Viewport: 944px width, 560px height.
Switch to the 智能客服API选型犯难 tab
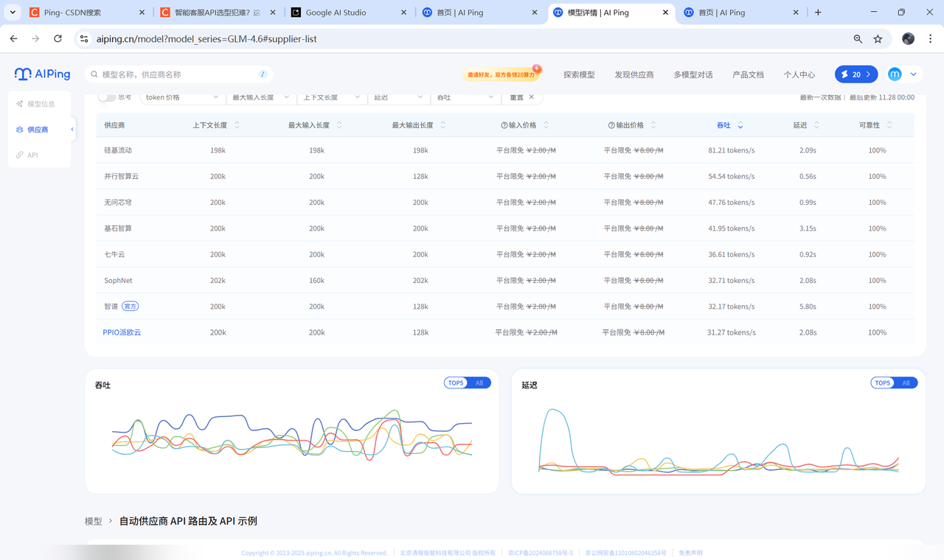218,13
